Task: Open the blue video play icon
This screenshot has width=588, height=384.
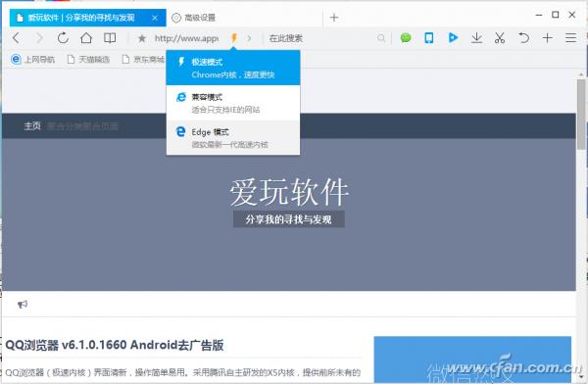Action: [453, 37]
